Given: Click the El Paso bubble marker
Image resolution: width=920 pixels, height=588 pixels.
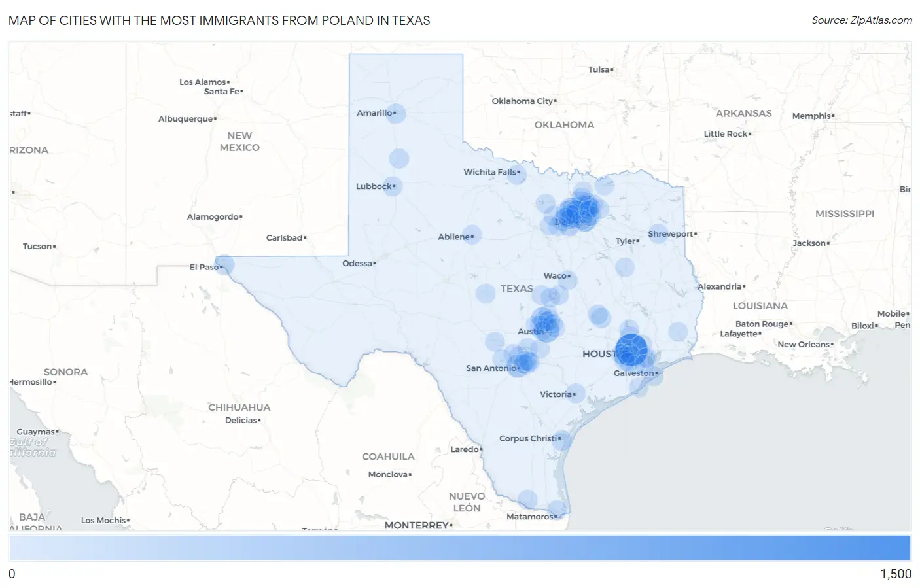Looking at the screenshot, I should pos(224,265).
